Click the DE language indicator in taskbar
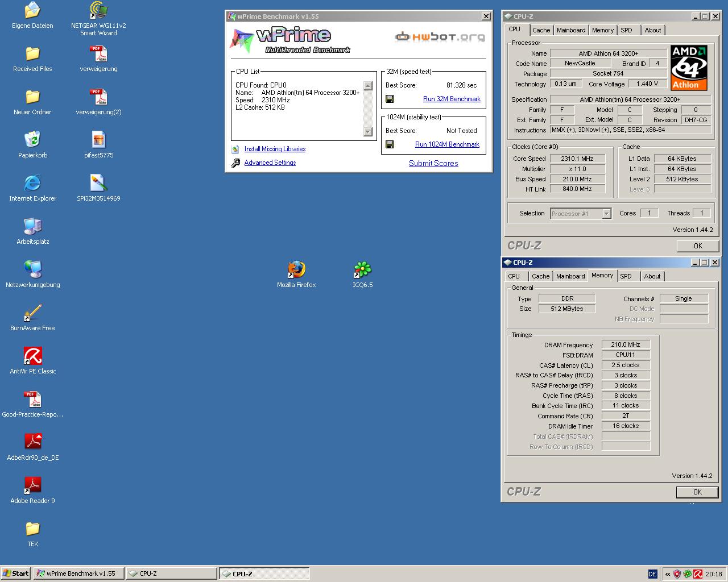 652,574
